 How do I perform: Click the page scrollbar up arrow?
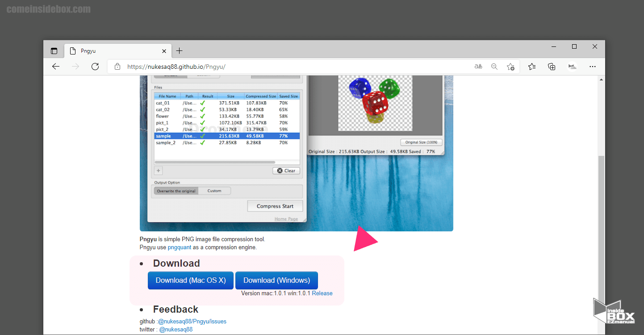tap(601, 79)
